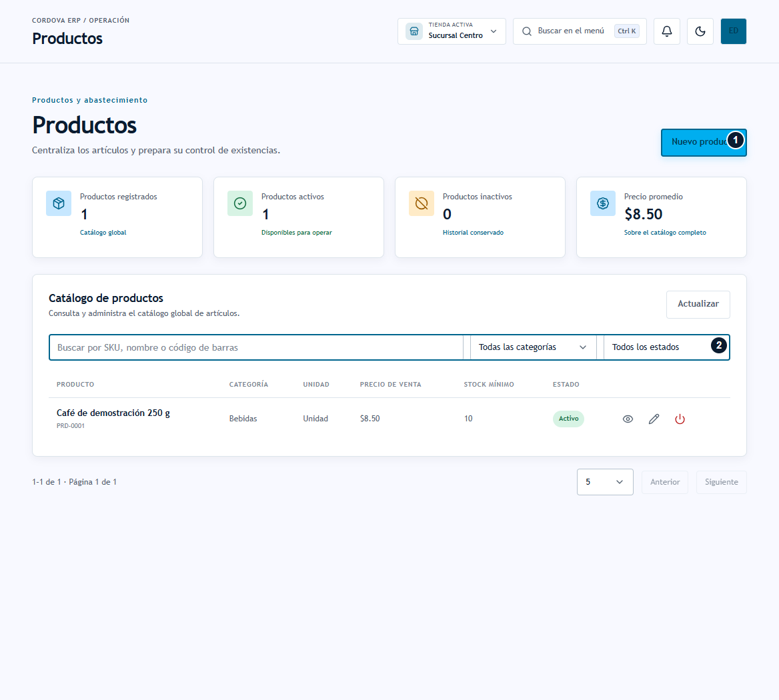Image resolution: width=779 pixels, height=700 pixels.
Task: Click the box icon on Productos registrados
Action: coord(59,203)
